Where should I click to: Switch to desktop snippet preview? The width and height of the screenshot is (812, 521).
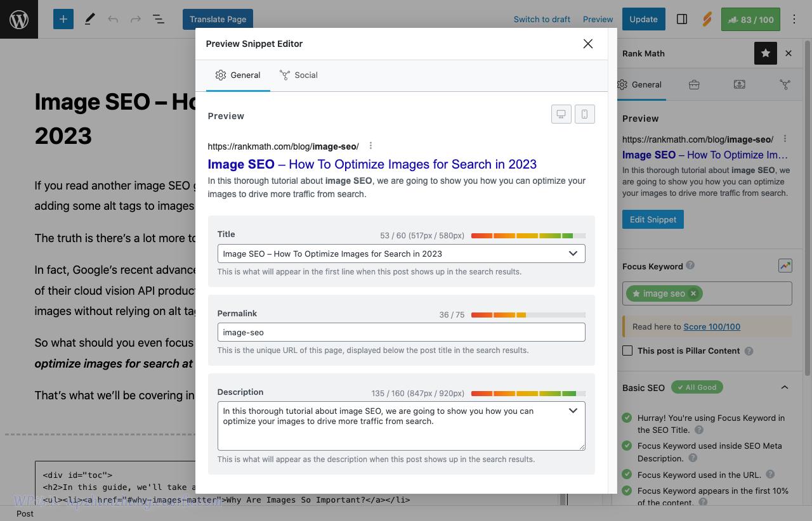561,114
